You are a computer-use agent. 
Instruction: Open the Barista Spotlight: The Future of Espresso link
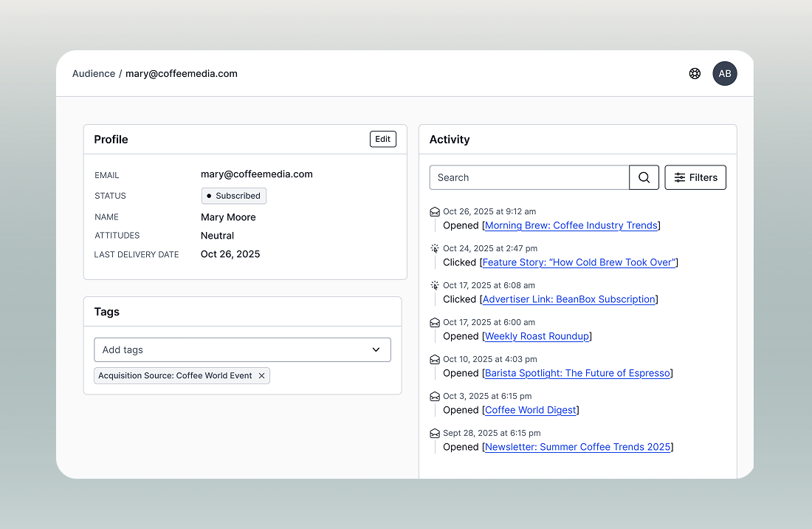click(577, 373)
